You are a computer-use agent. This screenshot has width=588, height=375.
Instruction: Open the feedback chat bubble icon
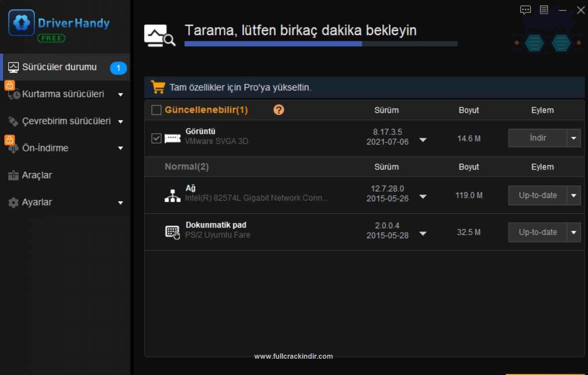525,10
